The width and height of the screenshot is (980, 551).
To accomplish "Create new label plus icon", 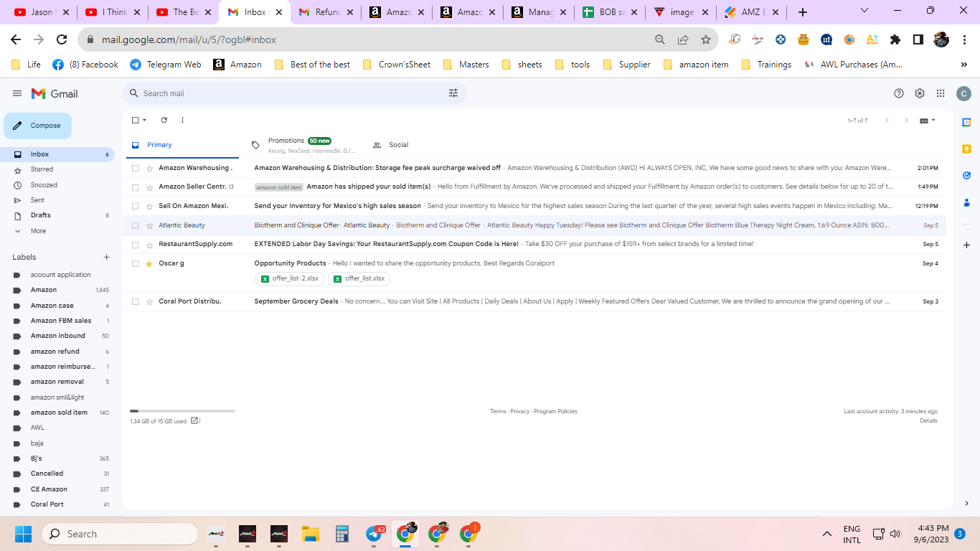I will click(106, 257).
